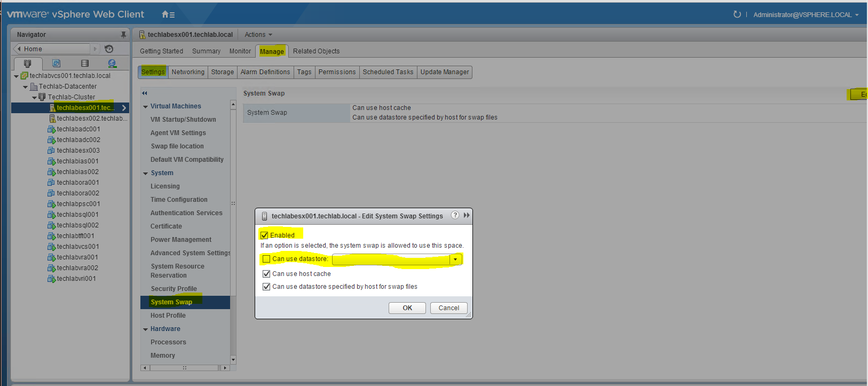Collapse the Techlab-Cluster node

34,98
